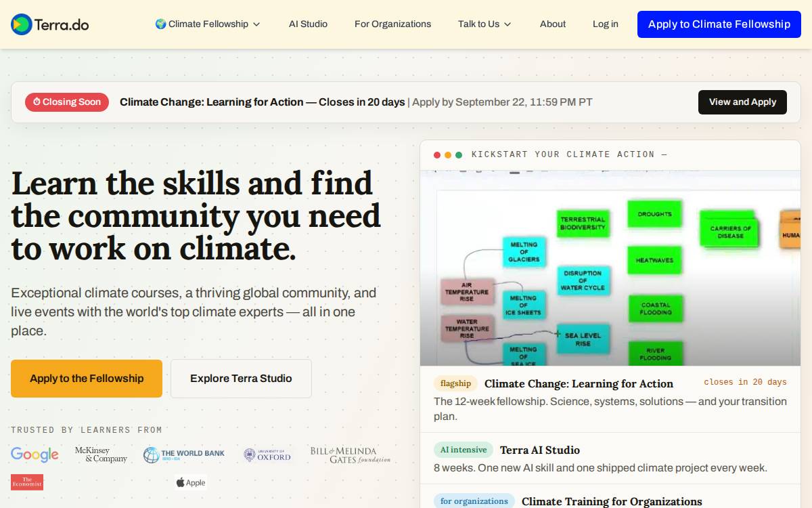Expand the Talk to Us dropdown chevron
Screen dimensions: 812x508
[x=507, y=24]
